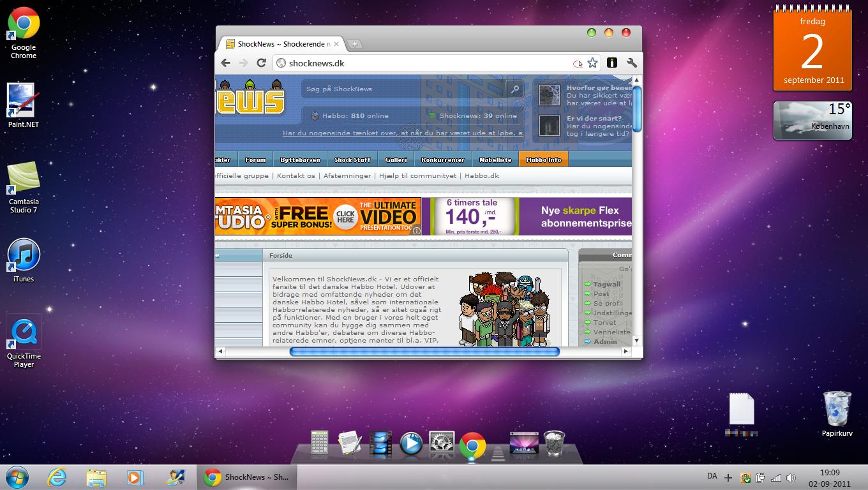Open the notepad-and-pen icon in the dock

[x=350, y=442]
